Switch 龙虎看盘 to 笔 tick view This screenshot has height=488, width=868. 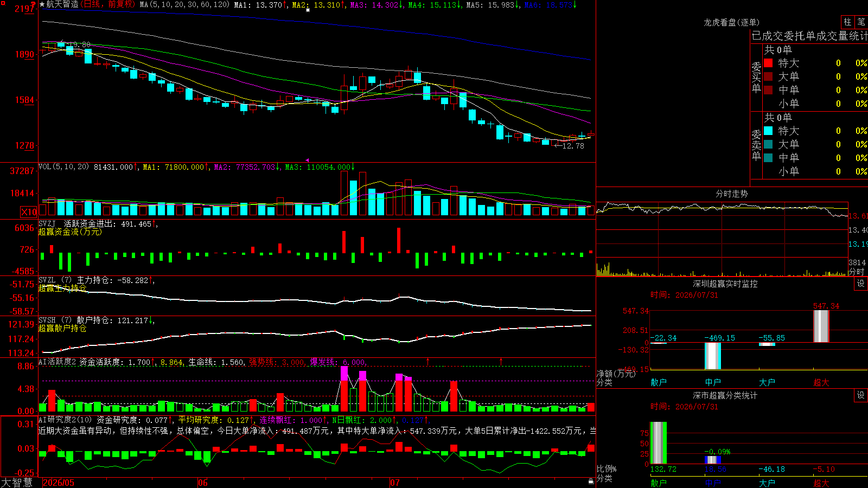click(861, 22)
